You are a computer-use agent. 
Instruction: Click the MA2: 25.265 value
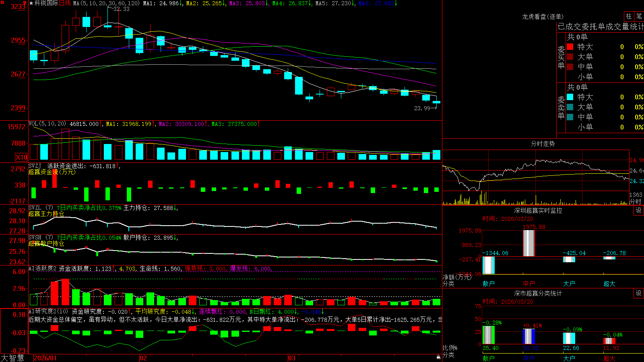point(206,3)
